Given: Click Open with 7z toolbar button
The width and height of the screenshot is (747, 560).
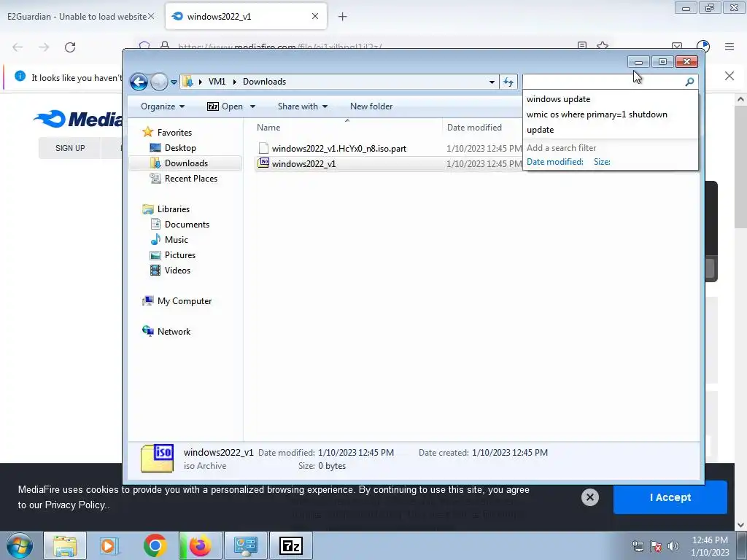Looking at the screenshot, I should (x=225, y=106).
